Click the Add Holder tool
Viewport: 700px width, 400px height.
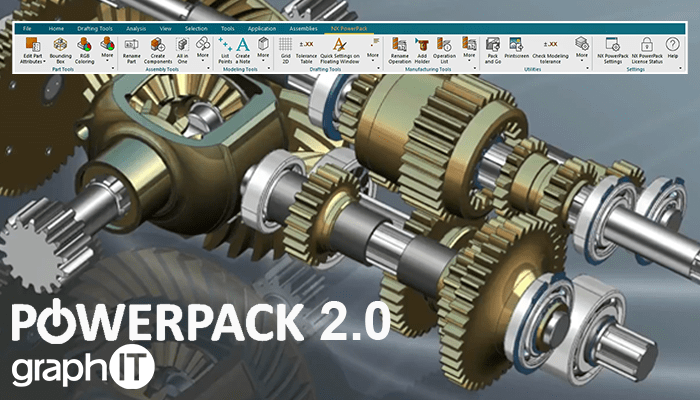pyautogui.click(x=422, y=50)
